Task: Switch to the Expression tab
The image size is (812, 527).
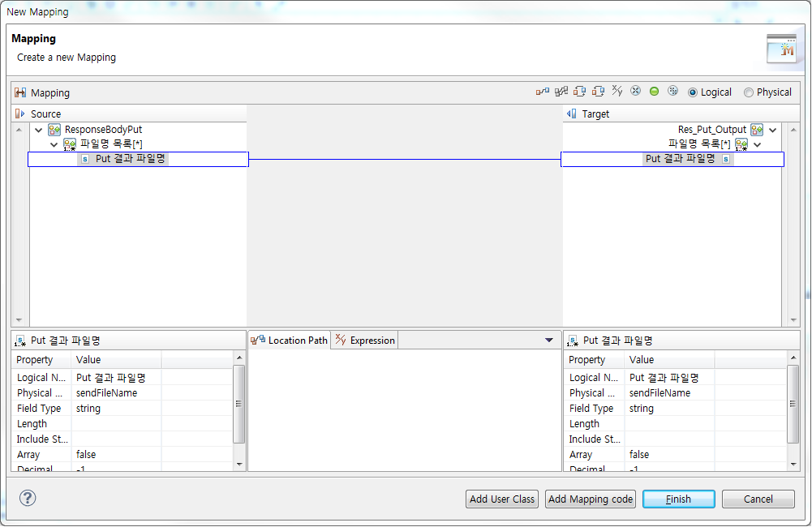Action: click(x=365, y=340)
